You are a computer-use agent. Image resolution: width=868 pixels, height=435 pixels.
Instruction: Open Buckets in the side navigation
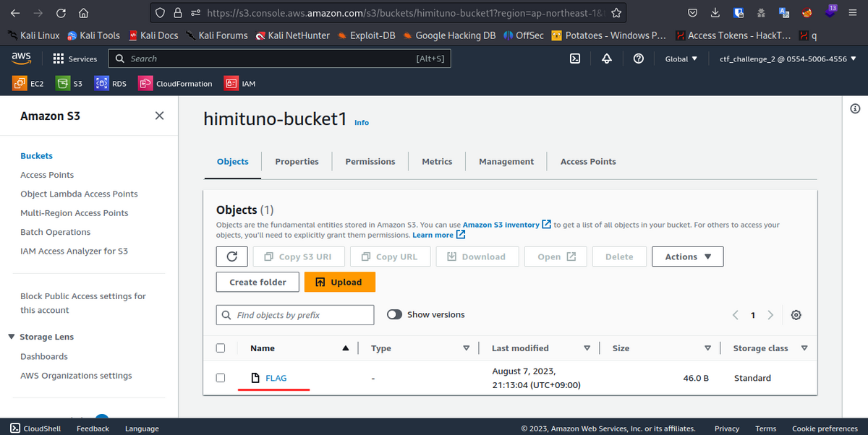click(x=36, y=156)
